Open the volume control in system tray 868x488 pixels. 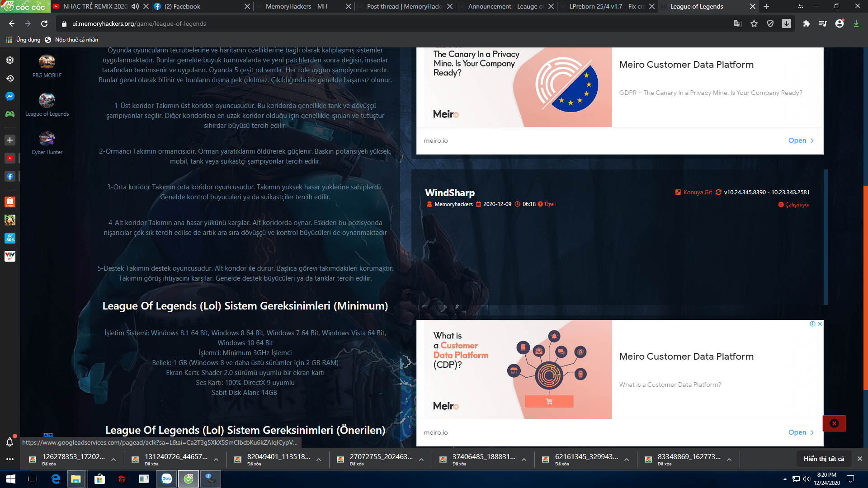(806, 479)
